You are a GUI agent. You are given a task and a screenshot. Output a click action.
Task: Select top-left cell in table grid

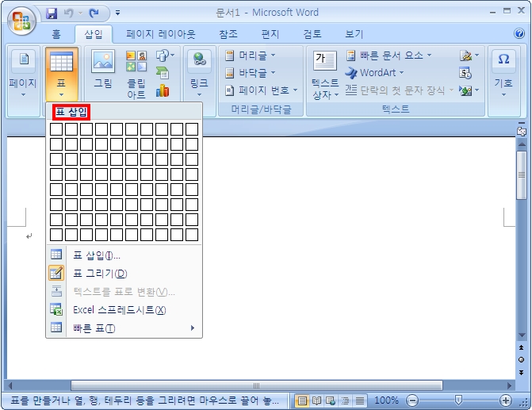coord(56,129)
